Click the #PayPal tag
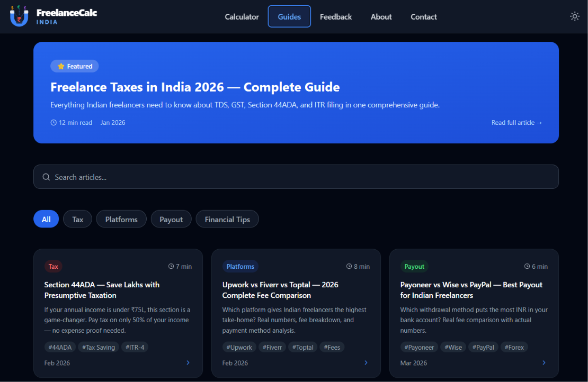 pyautogui.click(x=483, y=347)
